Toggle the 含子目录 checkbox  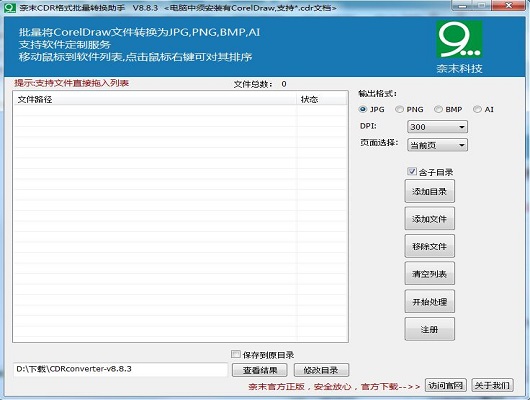click(412, 171)
